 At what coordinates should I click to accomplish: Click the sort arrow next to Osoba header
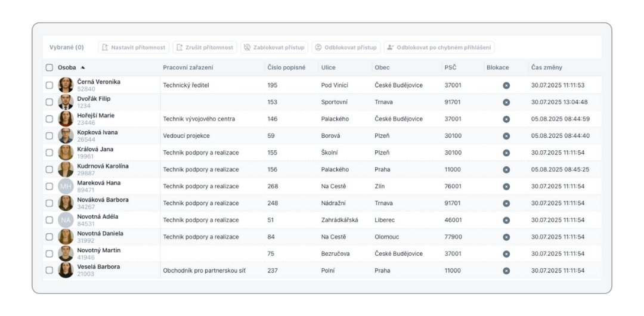click(83, 68)
